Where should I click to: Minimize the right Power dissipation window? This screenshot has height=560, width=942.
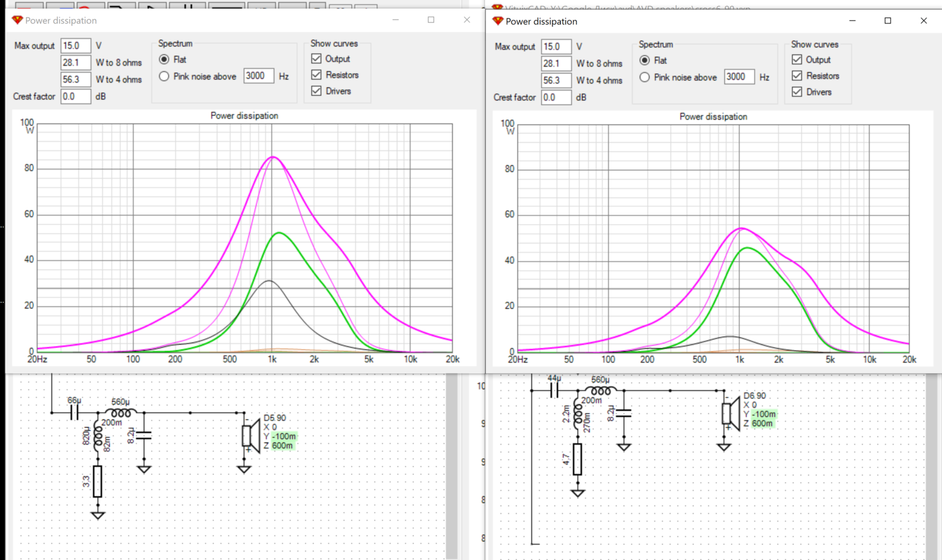pyautogui.click(x=853, y=21)
